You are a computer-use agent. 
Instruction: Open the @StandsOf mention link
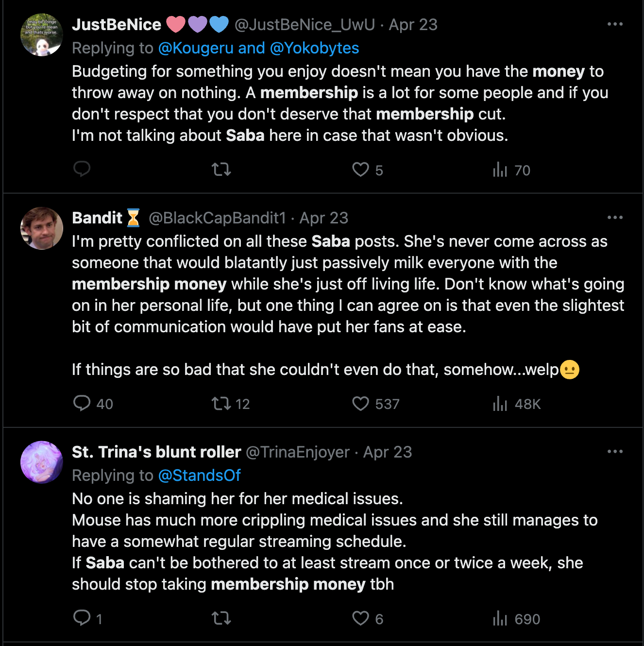coord(200,475)
